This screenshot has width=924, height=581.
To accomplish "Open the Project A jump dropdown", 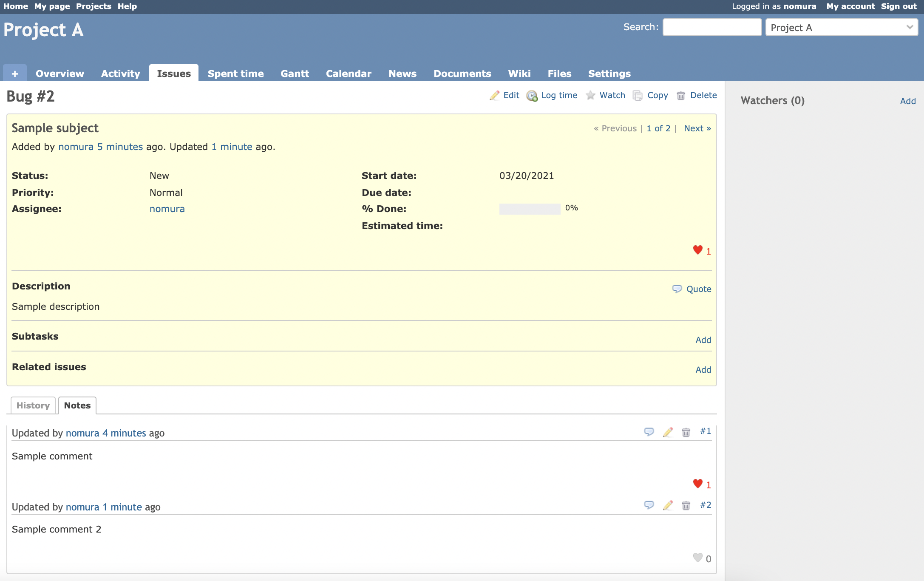I will point(841,28).
